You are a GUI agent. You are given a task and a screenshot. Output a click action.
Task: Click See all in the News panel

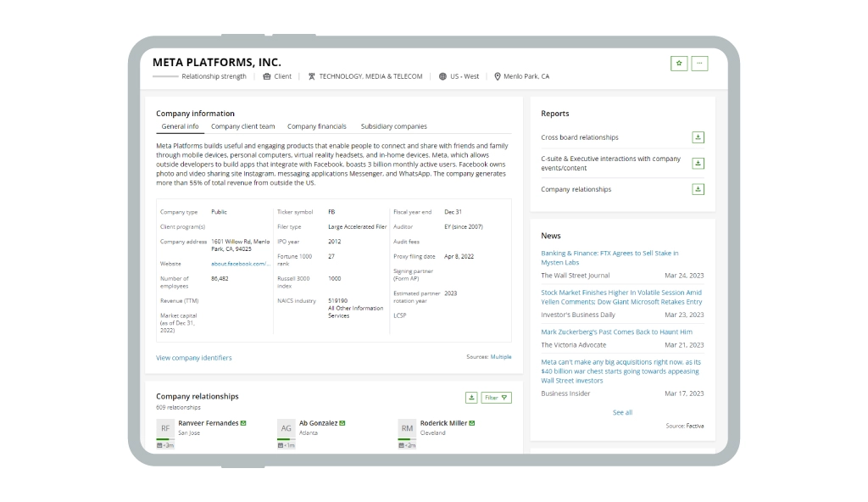click(x=622, y=412)
